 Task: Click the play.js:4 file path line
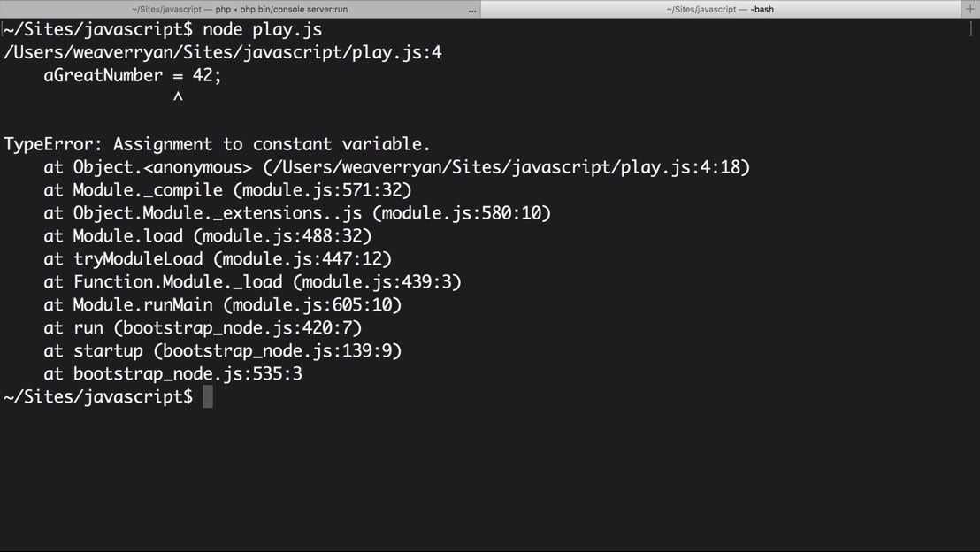[x=223, y=52]
